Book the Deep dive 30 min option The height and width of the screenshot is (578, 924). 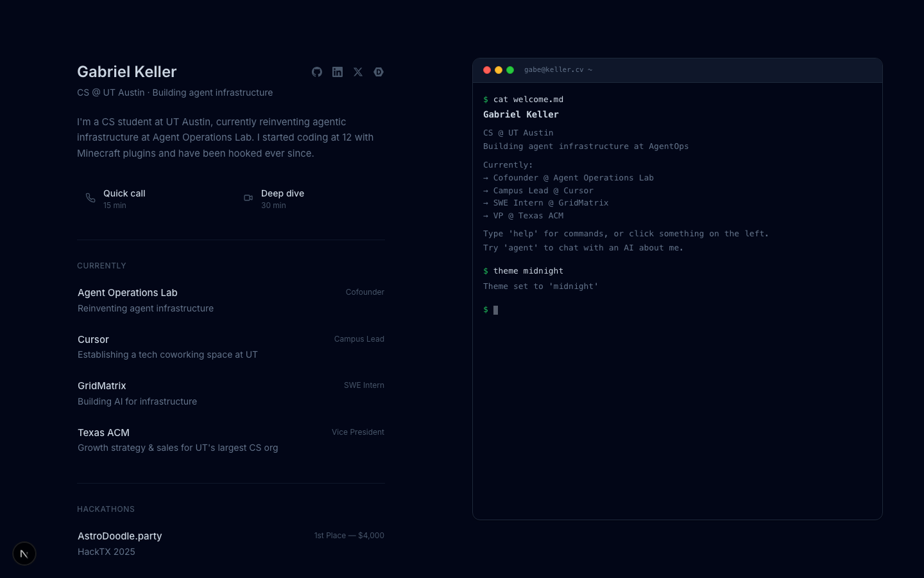coord(282,198)
